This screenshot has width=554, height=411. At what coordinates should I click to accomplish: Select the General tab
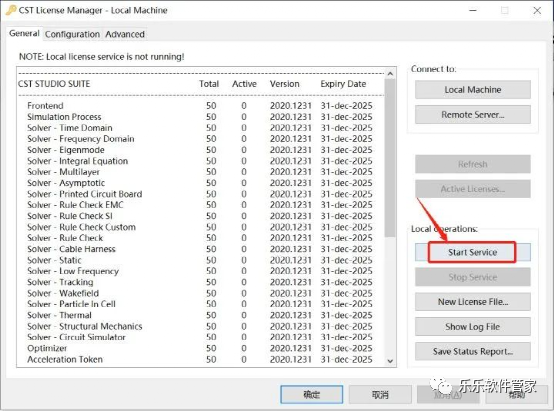coord(24,34)
